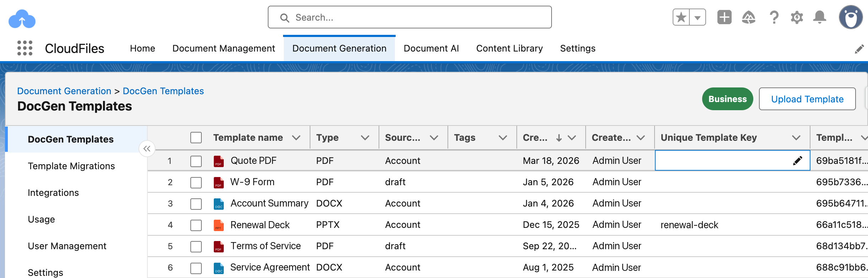Viewport: 868px width, 278px height.
Task: Check the Service Agreement row checkbox
Action: pos(196,268)
